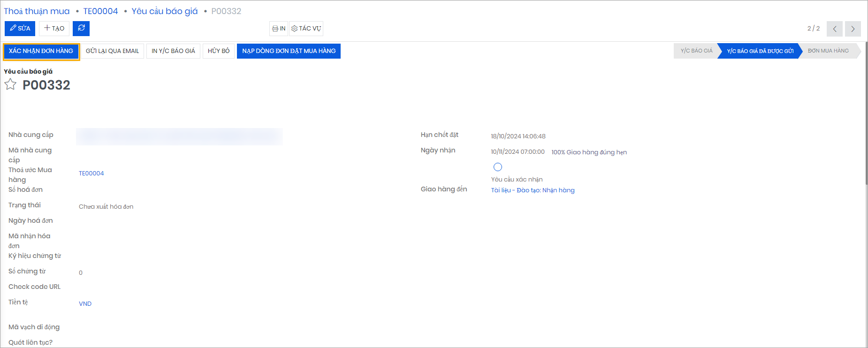Image resolution: width=868 pixels, height=348 pixels.
Task: Click Chưa xuất hóa đơn status text
Action: [106, 207]
